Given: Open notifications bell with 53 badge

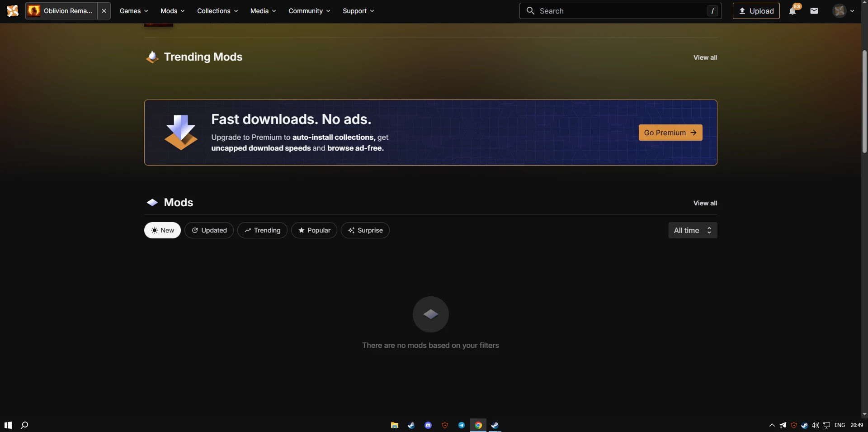Looking at the screenshot, I should (793, 10).
